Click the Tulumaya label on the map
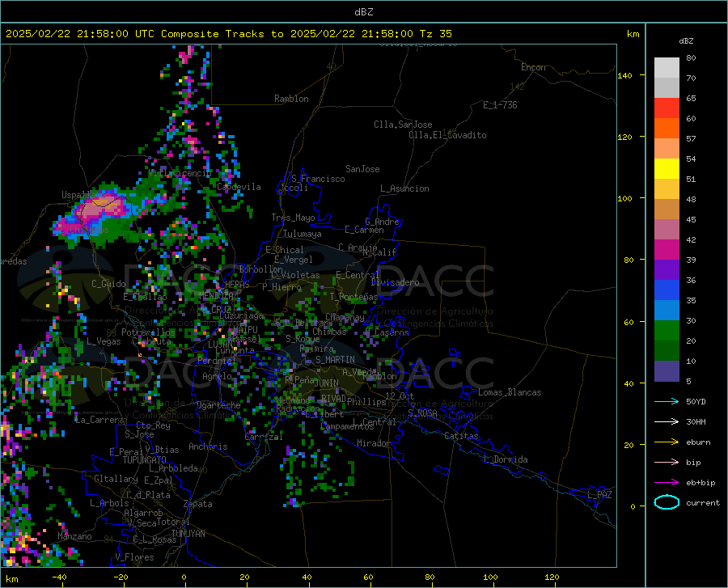This screenshot has height=588, width=728. point(302,234)
